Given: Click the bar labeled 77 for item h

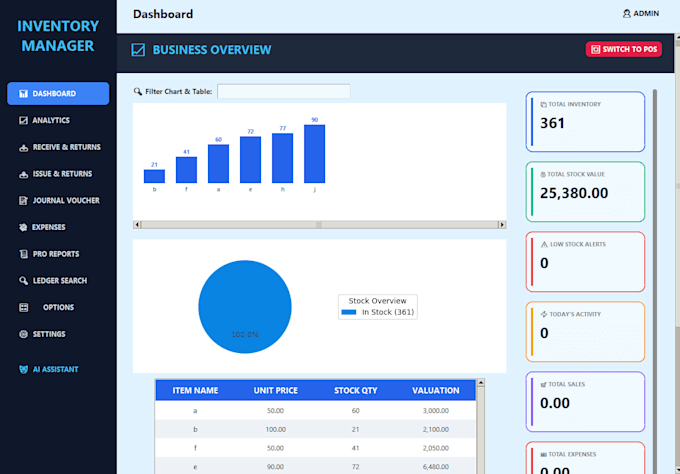Looking at the screenshot, I should tap(282, 158).
